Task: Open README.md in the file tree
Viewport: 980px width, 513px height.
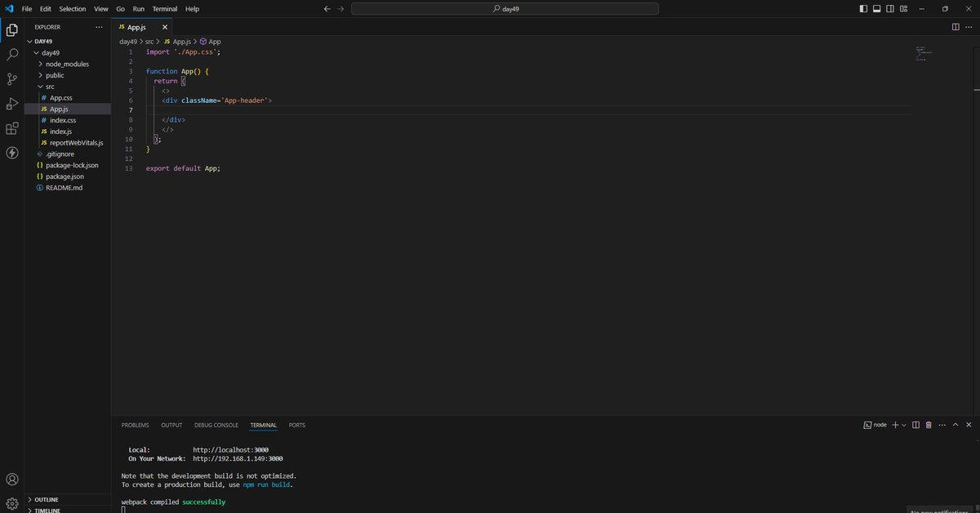Action: pyautogui.click(x=68, y=187)
